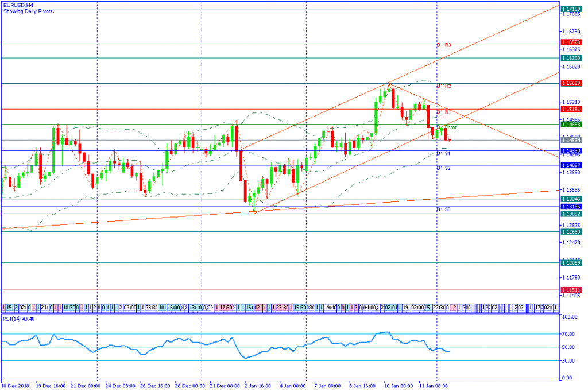Select the D1 R1 pivot label
Viewport: 588px width, 392px height.
(x=444, y=112)
